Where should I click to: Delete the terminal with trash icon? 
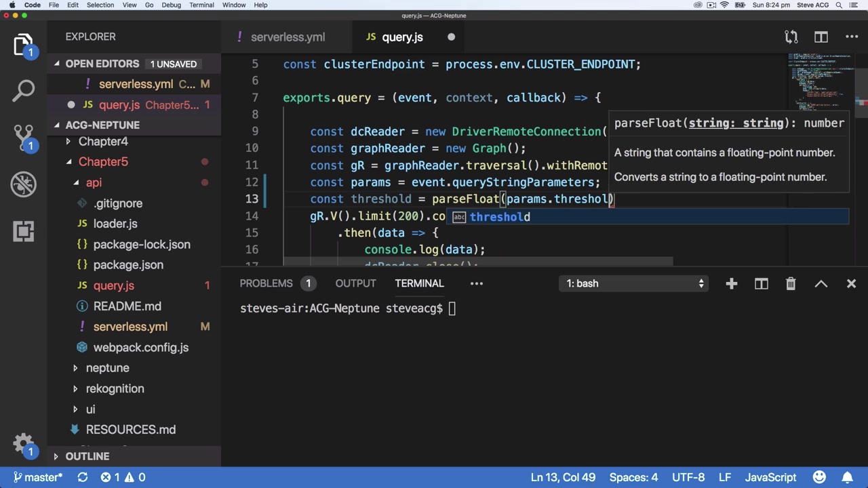tap(791, 283)
